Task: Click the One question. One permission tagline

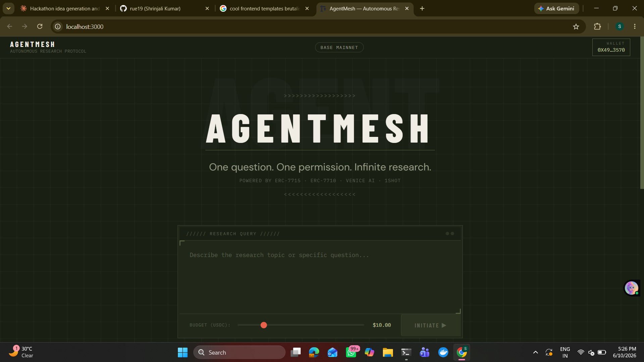Action: point(320,167)
